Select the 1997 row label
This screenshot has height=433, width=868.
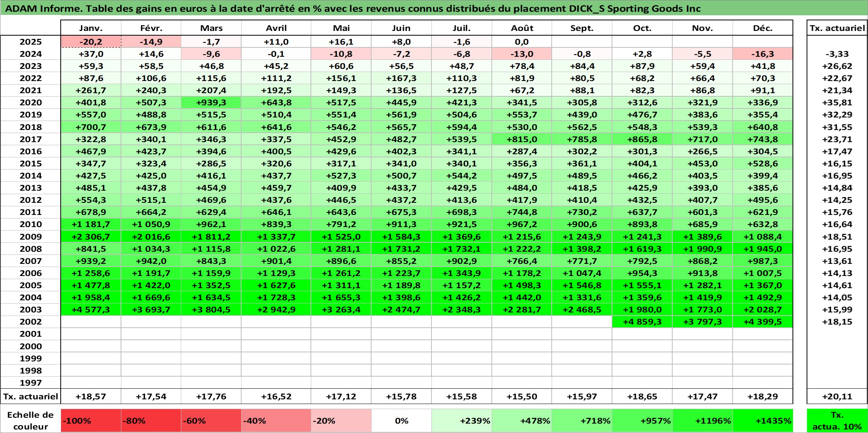click(31, 383)
